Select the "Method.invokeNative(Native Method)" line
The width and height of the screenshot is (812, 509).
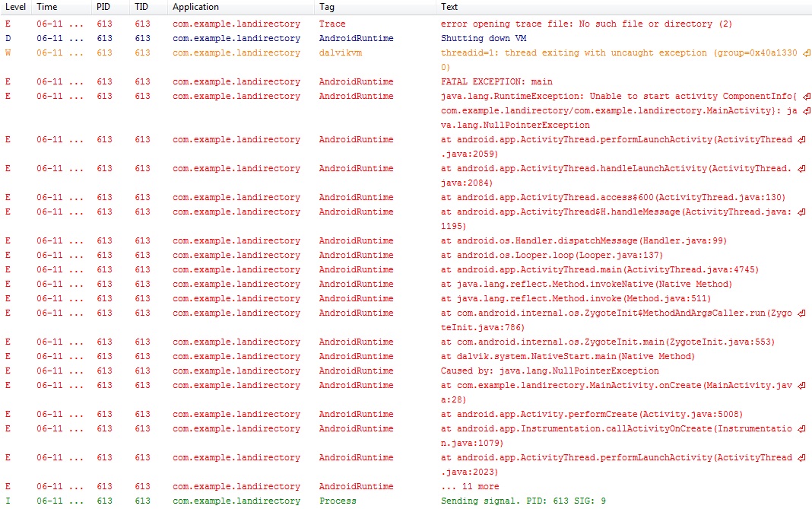click(x=586, y=285)
